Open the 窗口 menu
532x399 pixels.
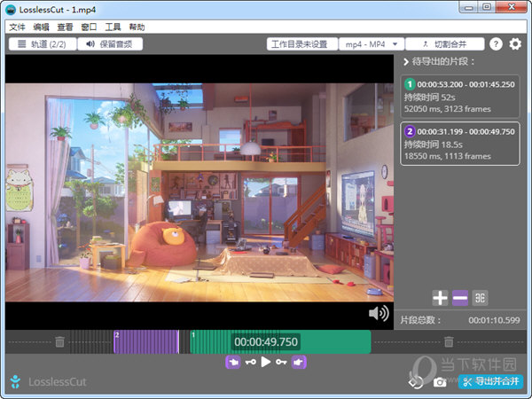[x=90, y=27]
